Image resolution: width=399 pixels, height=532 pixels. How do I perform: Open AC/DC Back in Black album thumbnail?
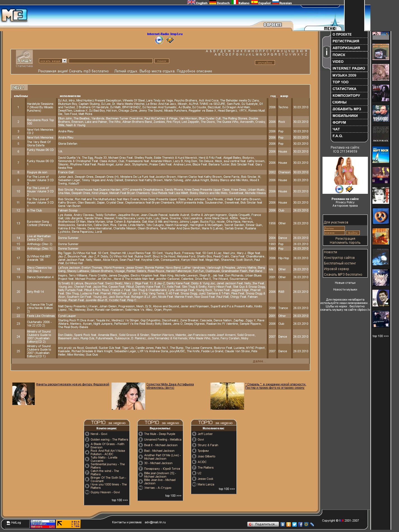(x=381, y=134)
